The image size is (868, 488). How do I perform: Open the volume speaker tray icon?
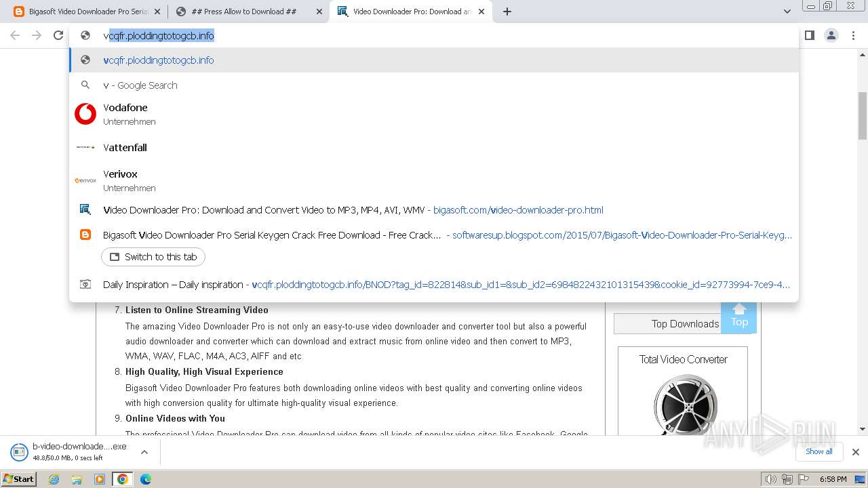[771, 479]
